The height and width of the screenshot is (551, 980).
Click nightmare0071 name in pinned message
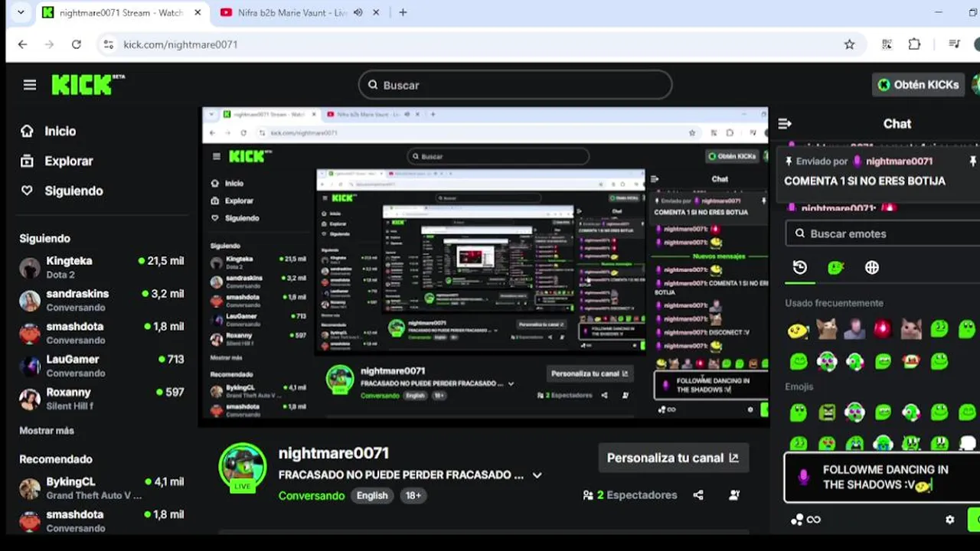899,161
